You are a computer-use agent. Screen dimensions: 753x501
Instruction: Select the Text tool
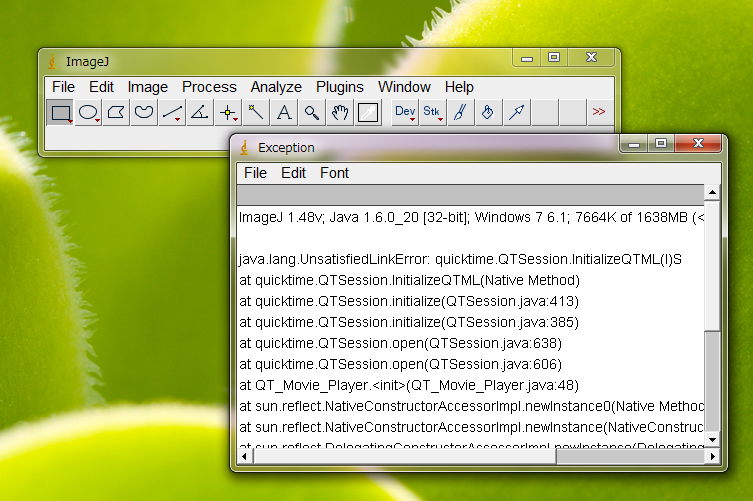point(284,113)
